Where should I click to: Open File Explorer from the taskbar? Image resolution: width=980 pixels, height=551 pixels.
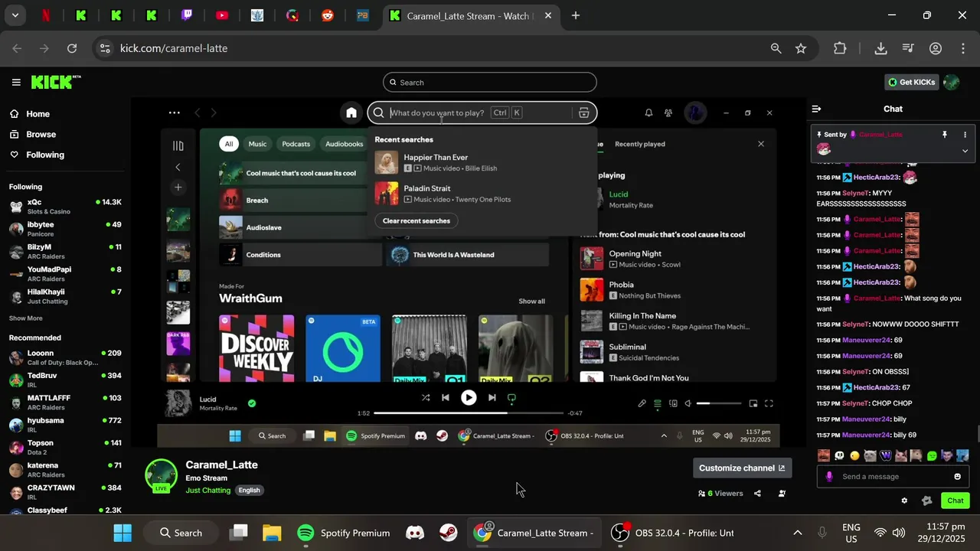(272, 533)
